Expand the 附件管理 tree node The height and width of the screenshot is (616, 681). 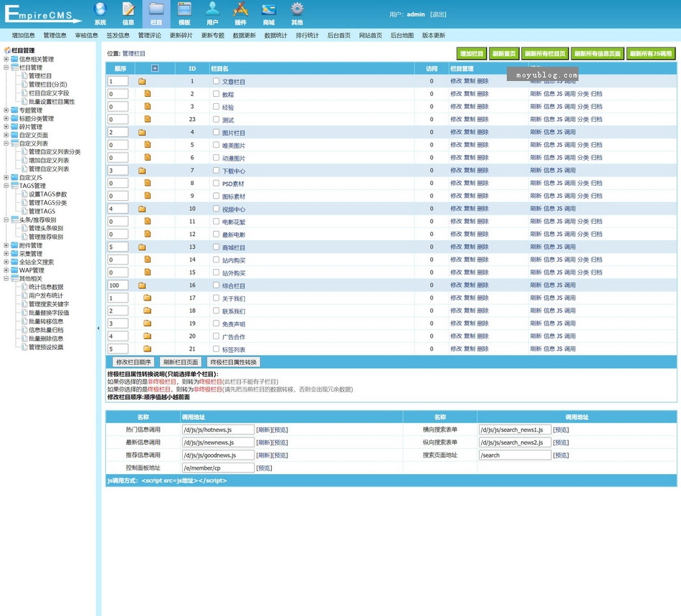coord(6,245)
